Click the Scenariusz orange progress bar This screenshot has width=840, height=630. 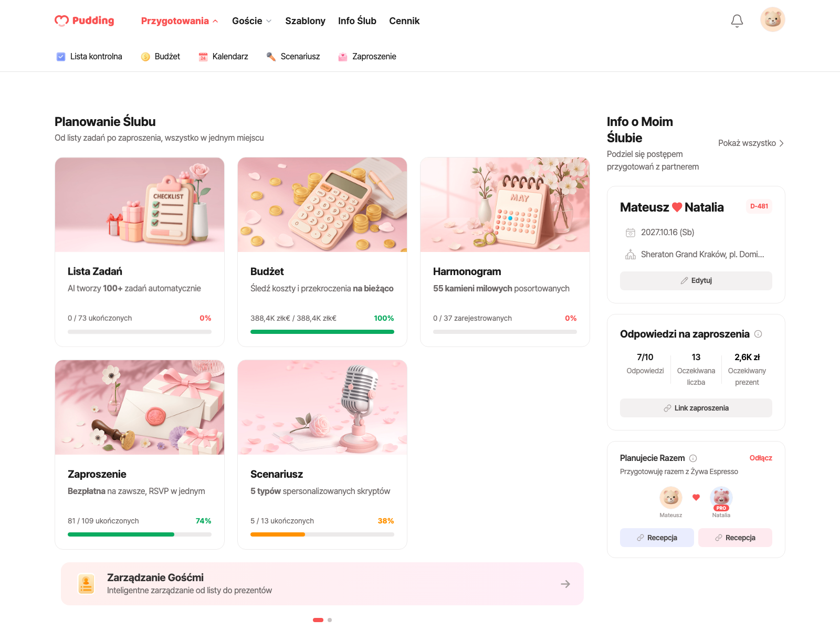322,534
